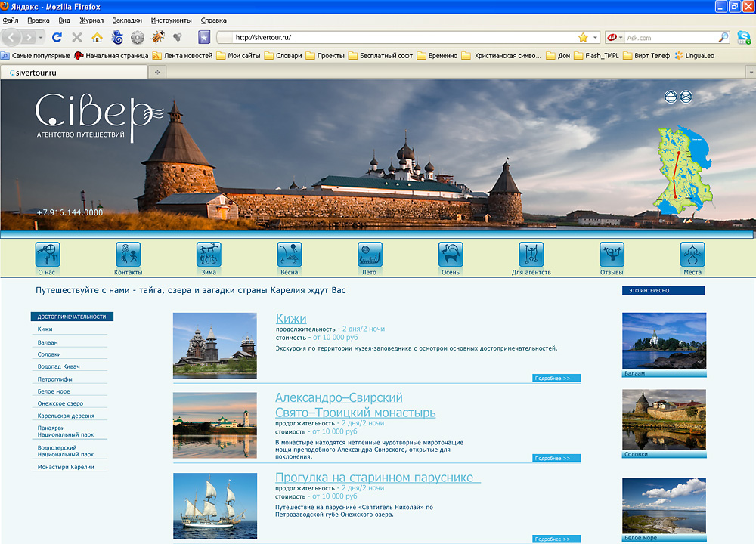Expand the URL bar dropdown arrow
The image size is (756, 544).
pyautogui.click(x=595, y=37)
